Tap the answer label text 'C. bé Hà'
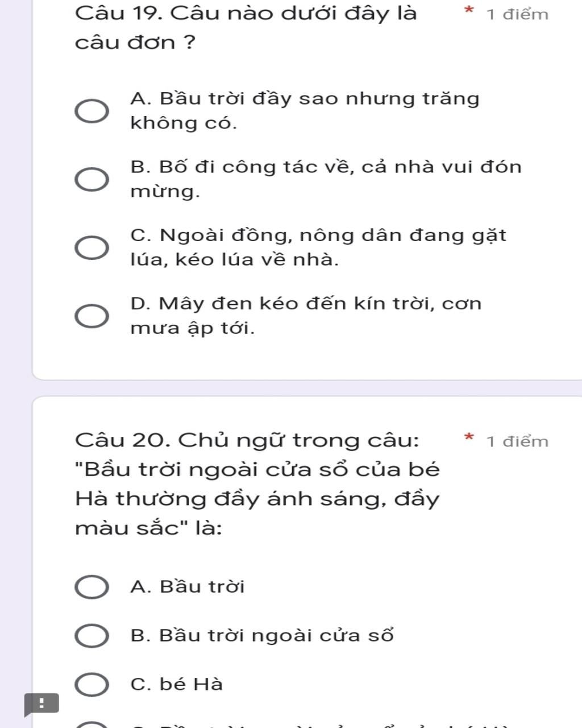Image resolution: width=582 pixels, height=728 pixels. (x=176, y=684)
